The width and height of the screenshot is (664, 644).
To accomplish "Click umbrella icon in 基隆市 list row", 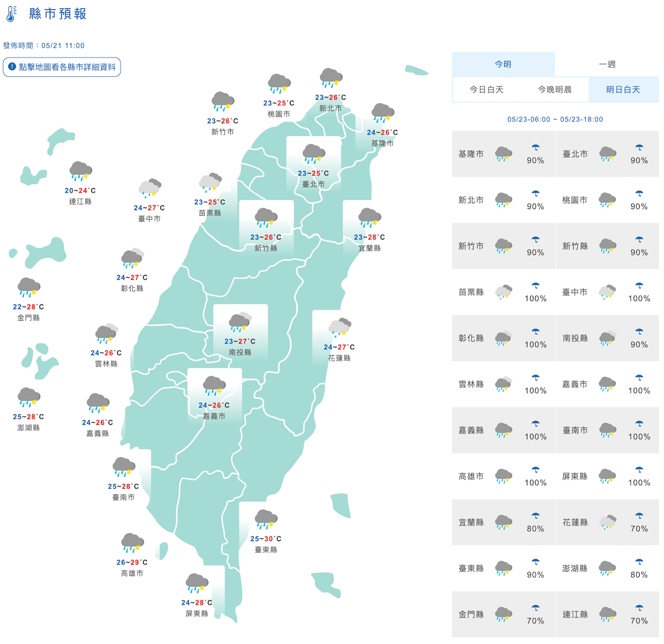I will pos(535,148).
